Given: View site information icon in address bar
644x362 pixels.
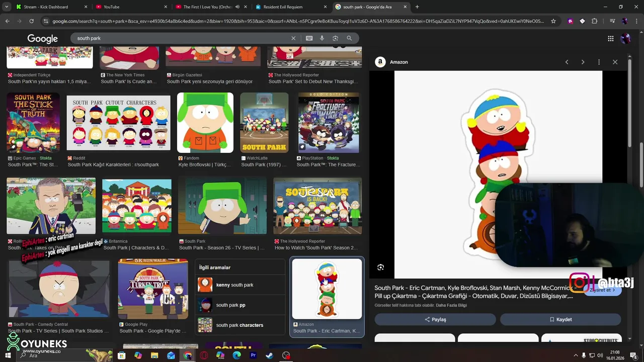Looking at the screenshot, I should pyautogui.click(x=46, y=21).
